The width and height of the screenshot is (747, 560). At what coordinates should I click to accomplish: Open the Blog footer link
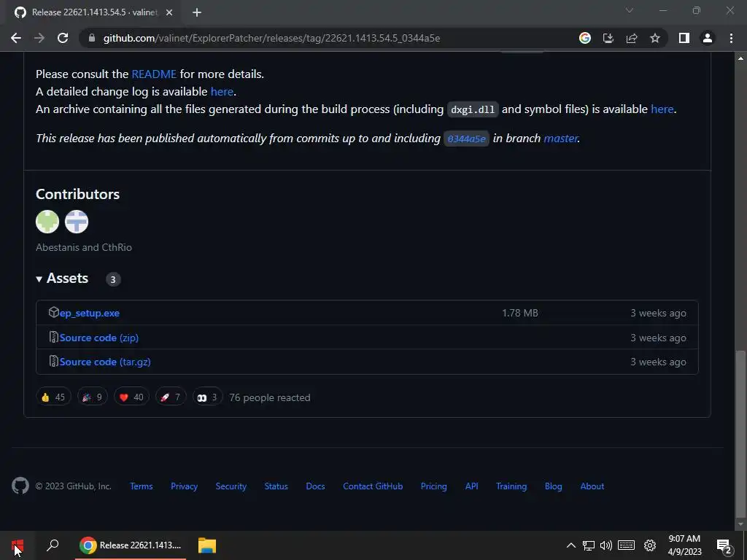tap(553, 486)
